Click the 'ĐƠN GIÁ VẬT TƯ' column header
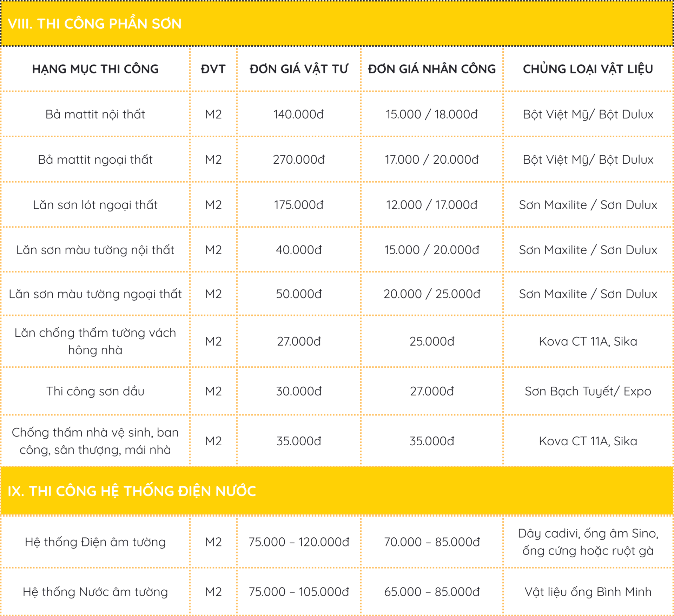This screenshot has height=616, width=674. [299, 69]
